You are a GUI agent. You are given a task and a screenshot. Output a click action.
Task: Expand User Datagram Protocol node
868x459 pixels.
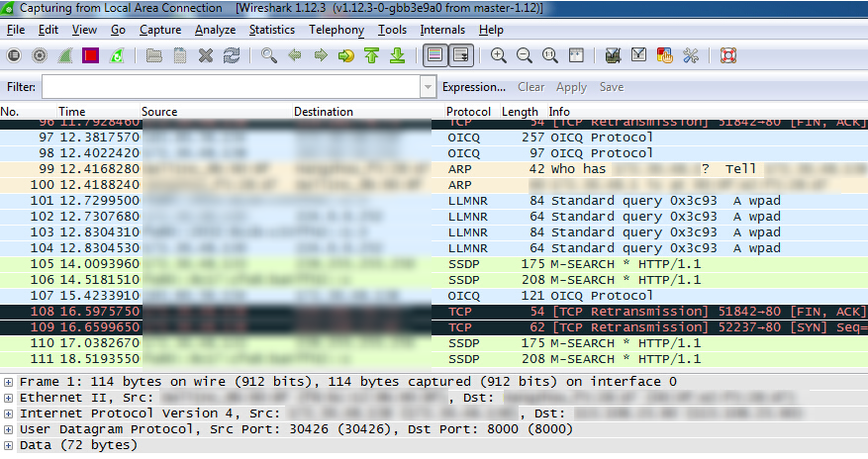[8, 429]
